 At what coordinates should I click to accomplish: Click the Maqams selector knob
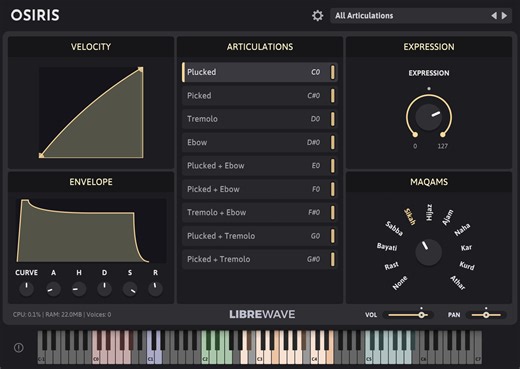click(x=429, y=252)
